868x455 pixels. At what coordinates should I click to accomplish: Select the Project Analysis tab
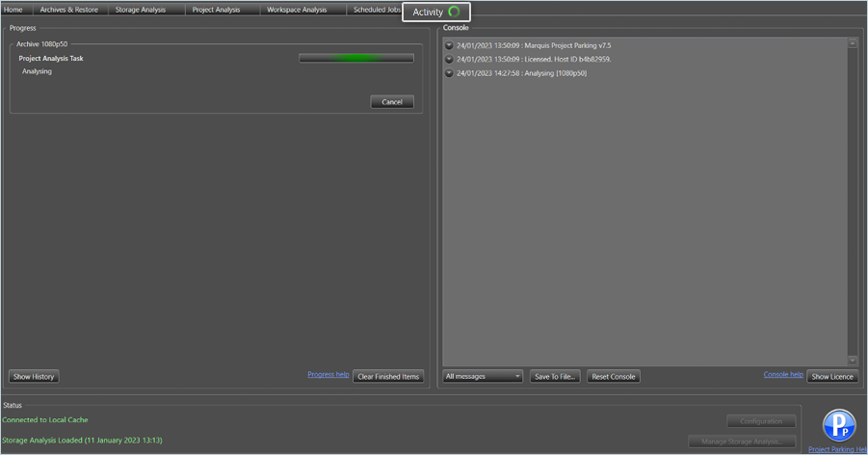[x=216, y=10]
